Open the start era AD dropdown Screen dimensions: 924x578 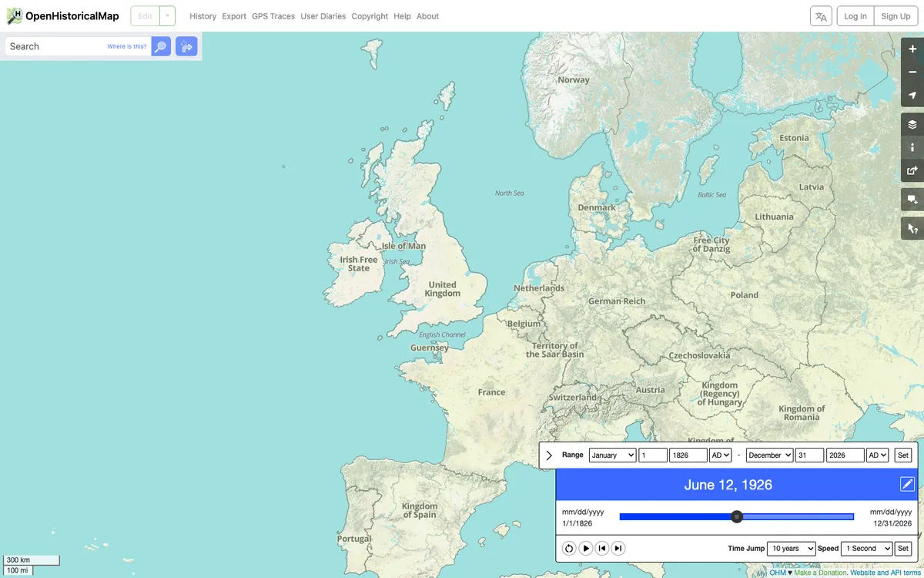point(720,455)
